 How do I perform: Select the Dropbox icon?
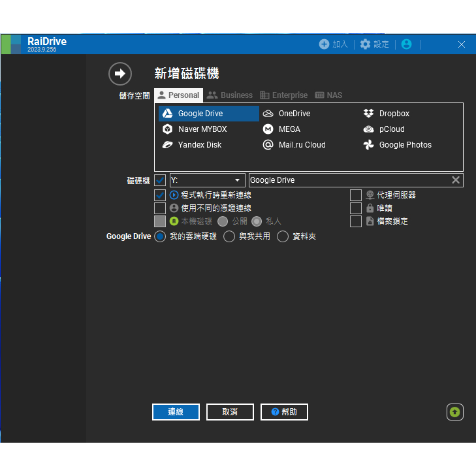(368, 114)
